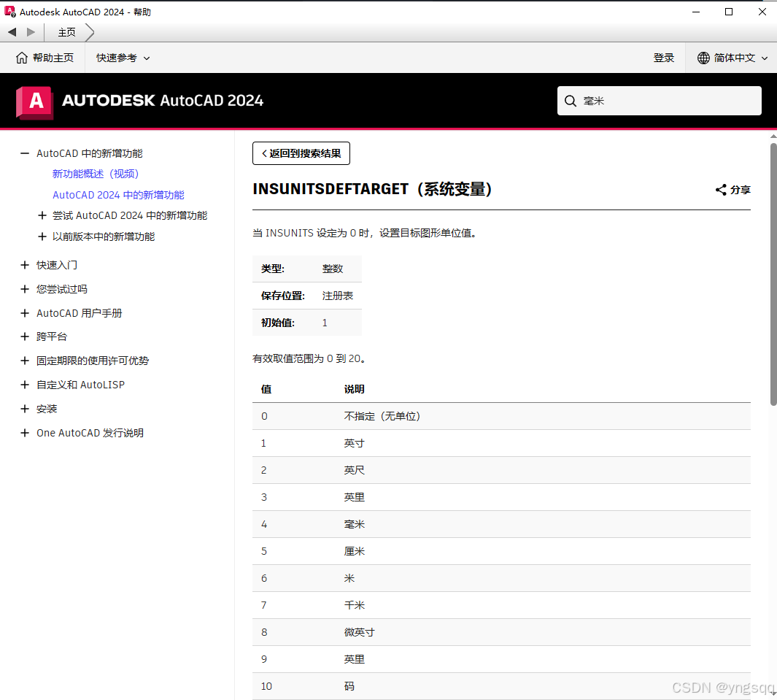Viewport: 777px width, 700px height.
Task: Open the 快速参考 dropdown
Action: [123, 58]
